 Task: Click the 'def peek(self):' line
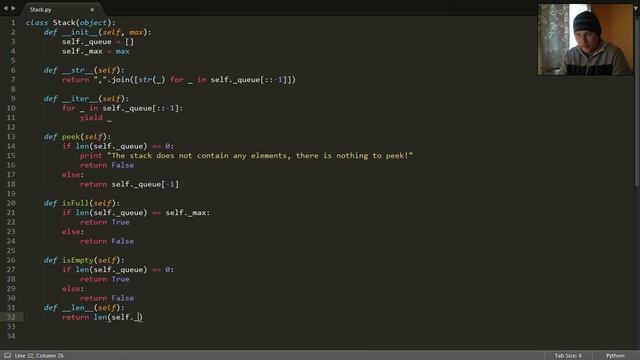(77, 136)
